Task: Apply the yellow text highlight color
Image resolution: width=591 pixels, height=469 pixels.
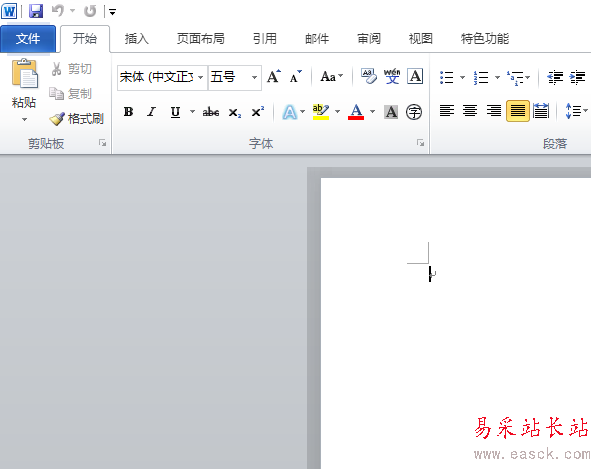Action: click(321, 112)
